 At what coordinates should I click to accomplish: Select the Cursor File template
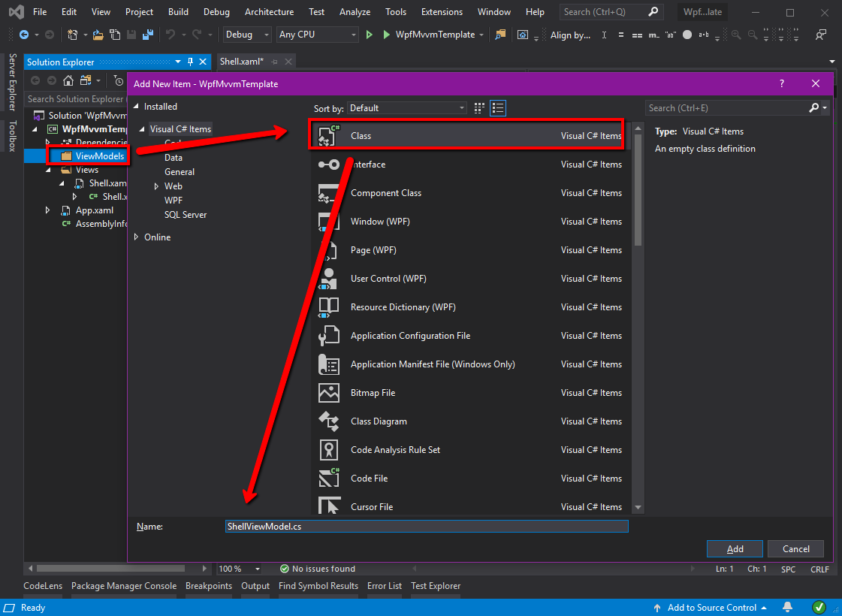(x=470, y=506)
